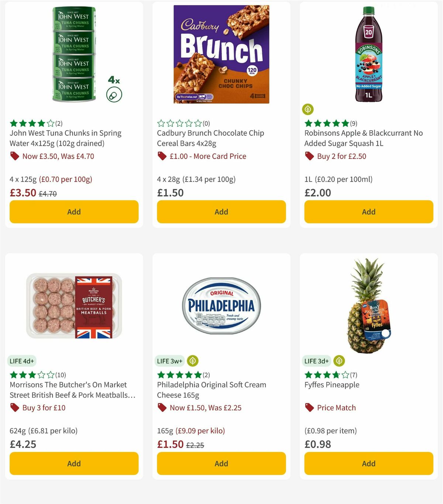Click the green sustainability leaf icon on Robinsons squash
Viewport: 443px width, 504px height.
click(308, 109)
